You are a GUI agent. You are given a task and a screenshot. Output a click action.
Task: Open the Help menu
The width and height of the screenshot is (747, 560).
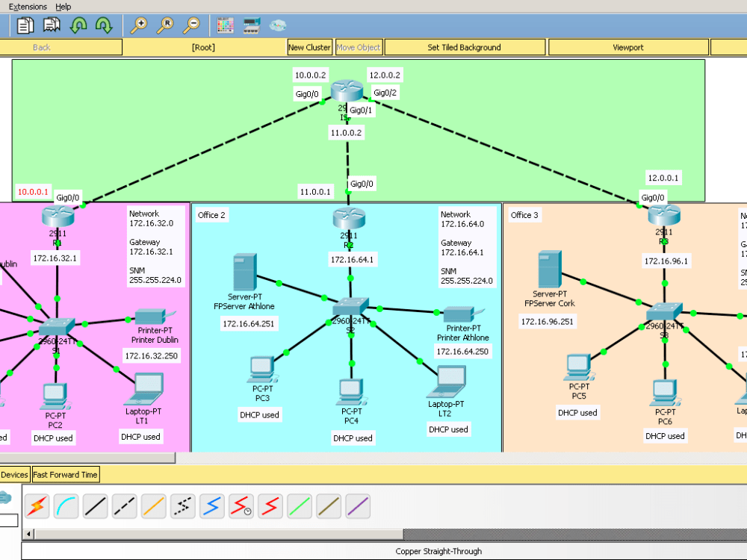63,7
